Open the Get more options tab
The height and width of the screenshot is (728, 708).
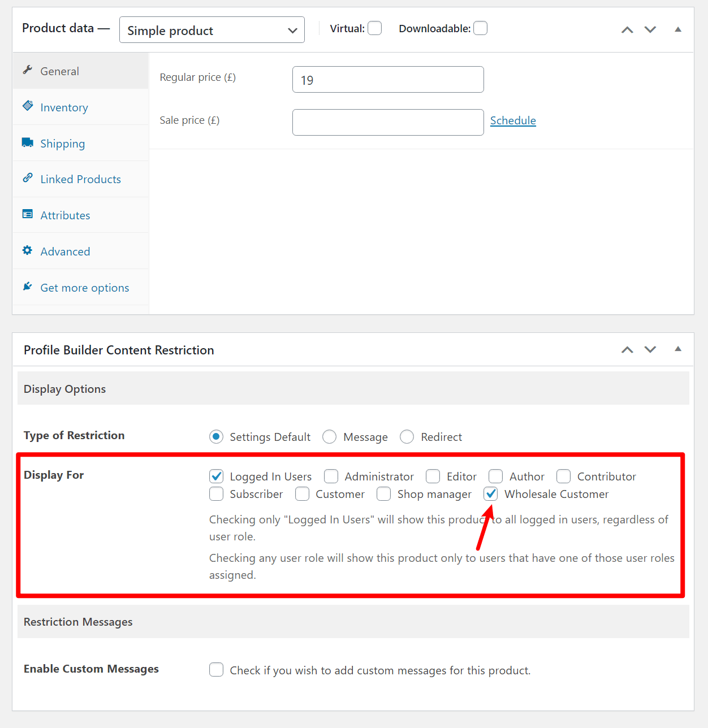coord(80,288)
